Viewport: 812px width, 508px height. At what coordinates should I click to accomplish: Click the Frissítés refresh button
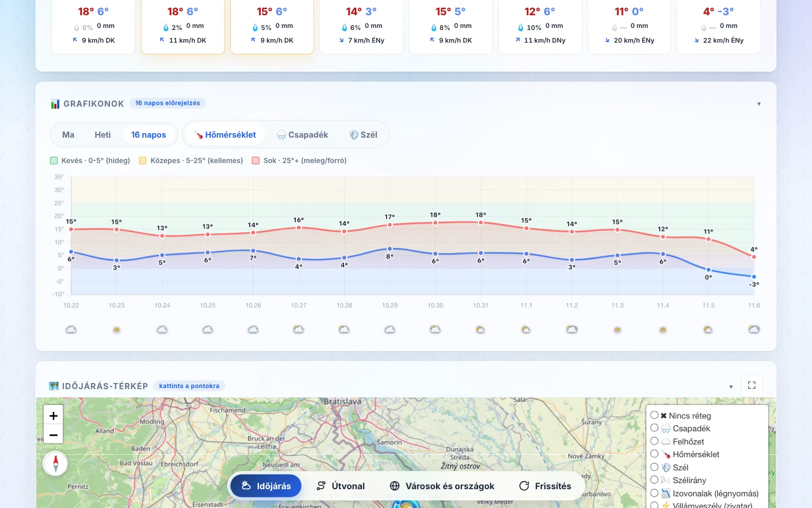[x=545, y=486]
